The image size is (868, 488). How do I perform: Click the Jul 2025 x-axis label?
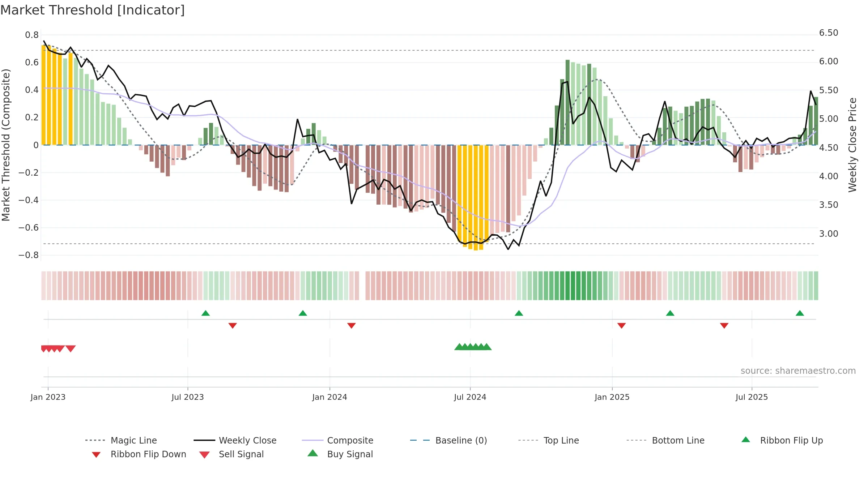752,397
